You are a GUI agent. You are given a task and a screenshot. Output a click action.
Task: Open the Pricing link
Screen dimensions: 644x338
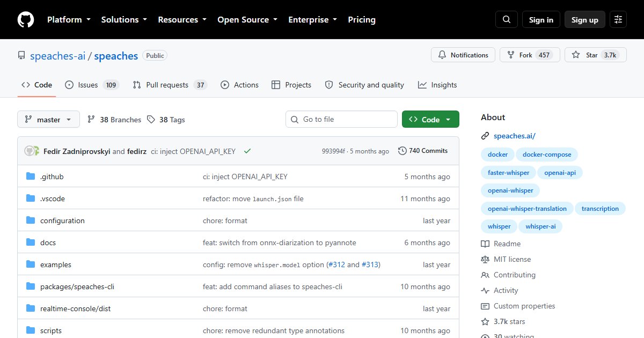(362, 20)
